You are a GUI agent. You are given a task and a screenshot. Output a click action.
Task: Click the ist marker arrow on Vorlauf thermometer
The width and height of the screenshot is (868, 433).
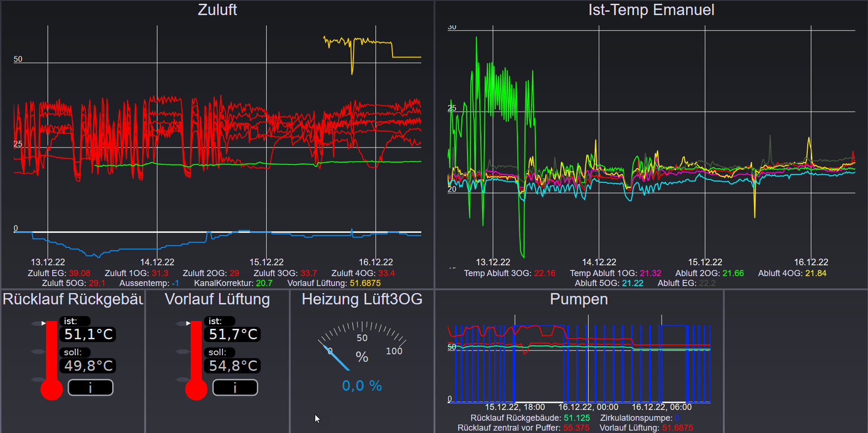coord(188,323)
